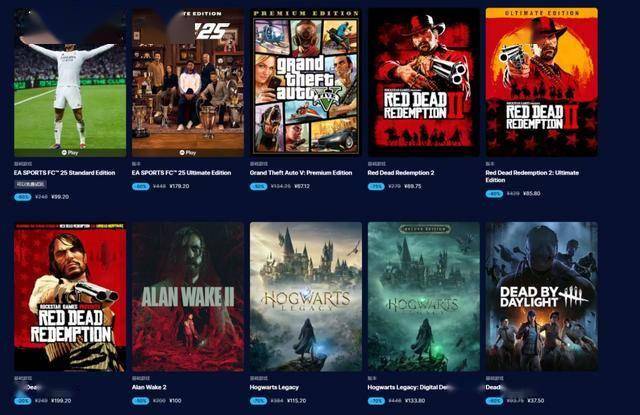Click the ¥100 price under Alan Wake 2
Screen dimensions: 640x415
(x=175, y=401)
